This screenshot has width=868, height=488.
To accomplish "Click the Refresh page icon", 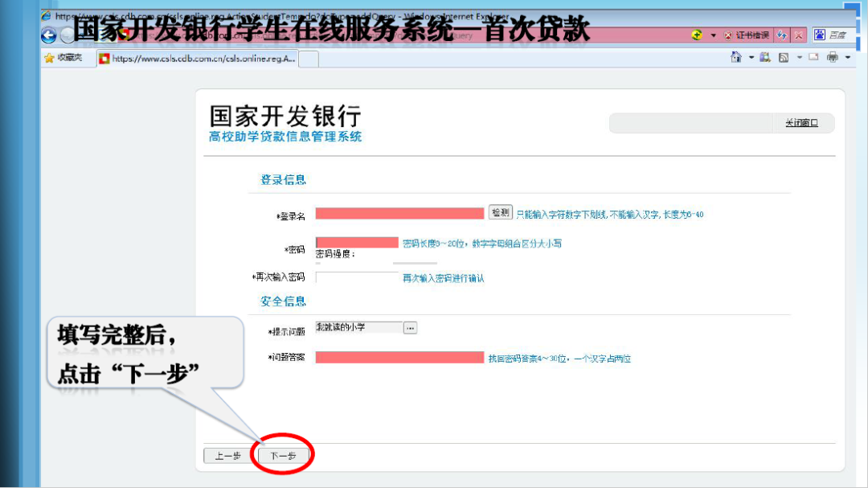I will coord(782,35).
